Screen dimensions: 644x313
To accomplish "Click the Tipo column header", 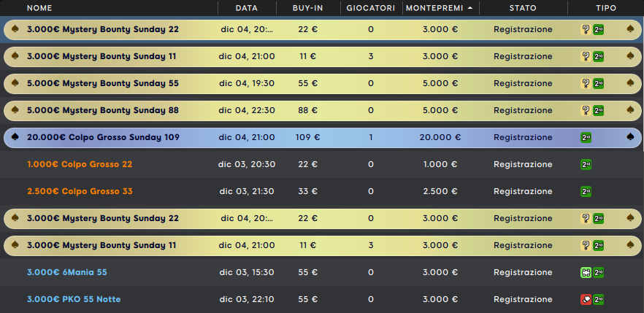I will (606, 8).
